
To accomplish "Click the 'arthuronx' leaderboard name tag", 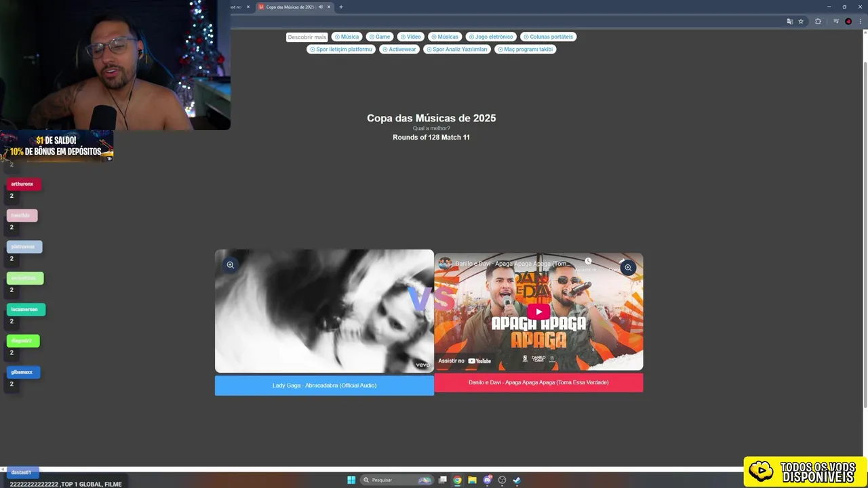I will (23, 184).
